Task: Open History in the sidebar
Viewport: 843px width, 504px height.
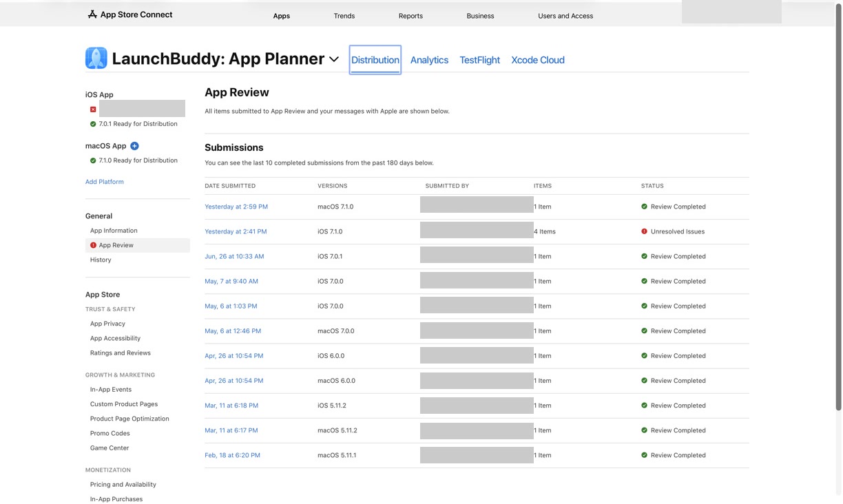Action: coord(101,260)
